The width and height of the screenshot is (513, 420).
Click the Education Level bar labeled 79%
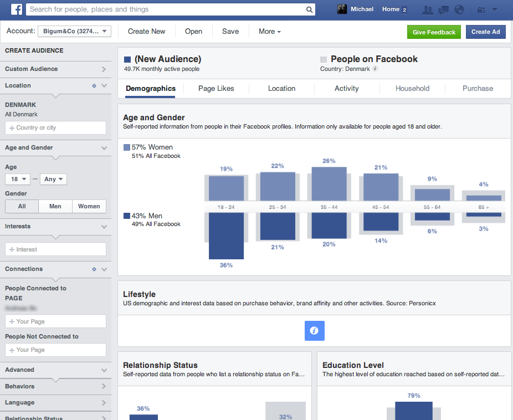coord(413,411)
